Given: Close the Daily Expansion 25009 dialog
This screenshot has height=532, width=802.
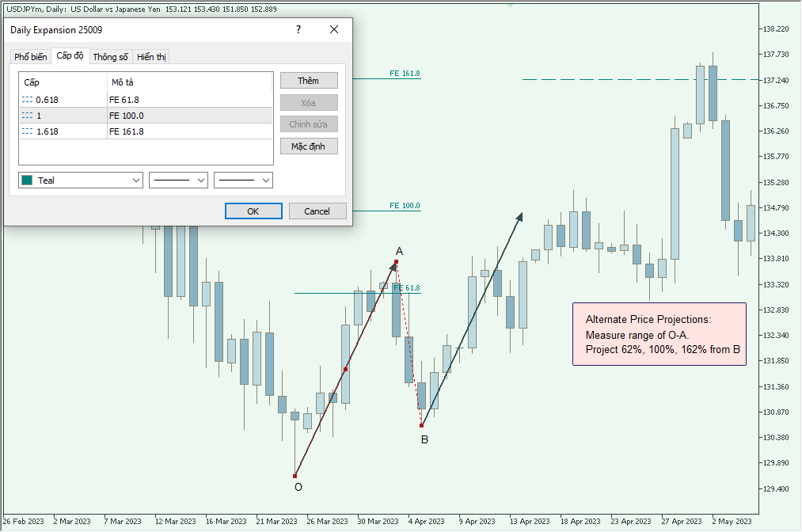Looking at the screenshot, I should click(x=334, y=29).
